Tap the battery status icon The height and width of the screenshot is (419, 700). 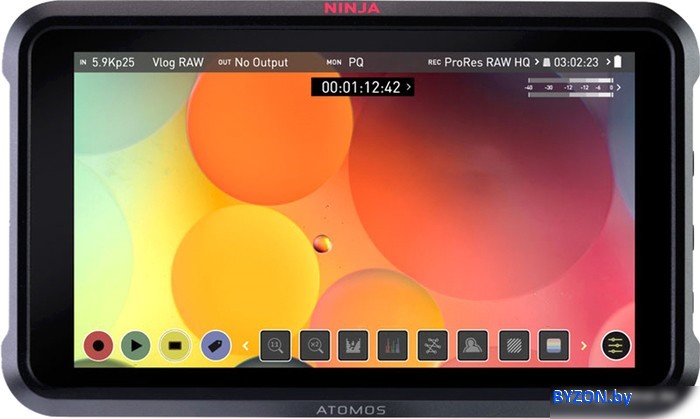point(618,62)
